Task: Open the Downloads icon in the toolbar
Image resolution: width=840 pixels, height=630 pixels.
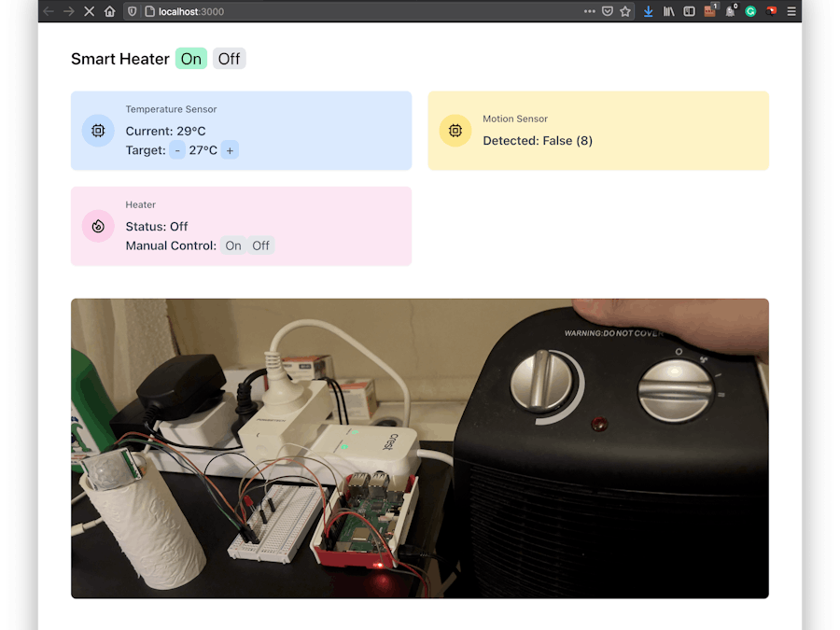Action: tap(649, 11)
